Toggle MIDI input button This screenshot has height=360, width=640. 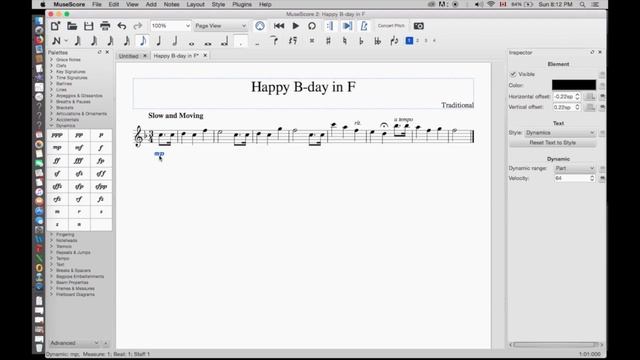tap(260, 26)
